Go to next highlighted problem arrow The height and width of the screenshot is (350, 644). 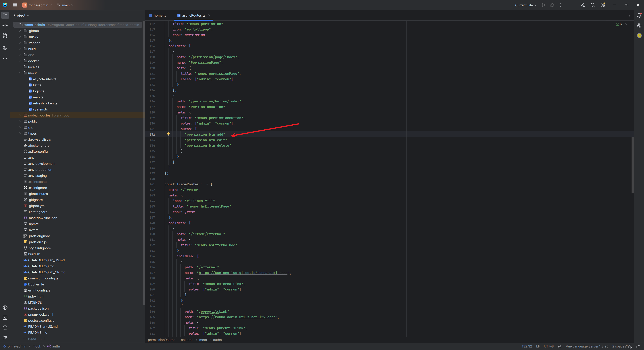[631, 24]
